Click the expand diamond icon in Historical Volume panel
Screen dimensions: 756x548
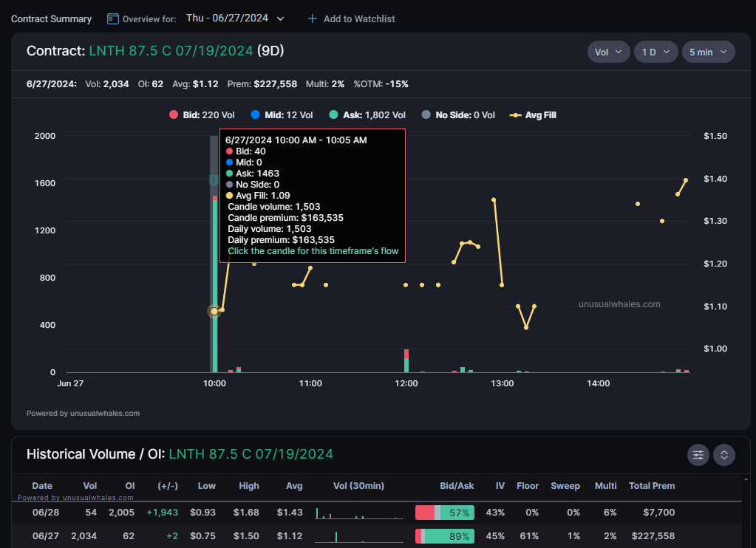pyautogui.click(x=723, y=455)
